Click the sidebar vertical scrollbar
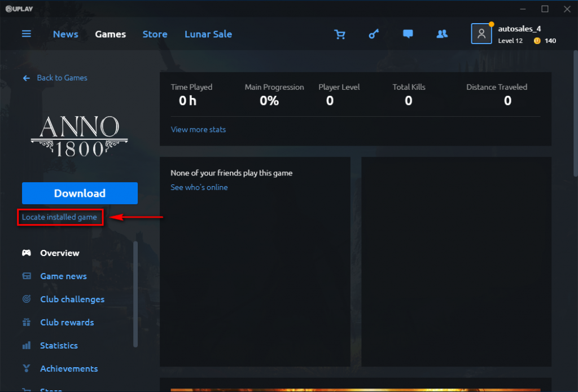 (x=135, y=293)
